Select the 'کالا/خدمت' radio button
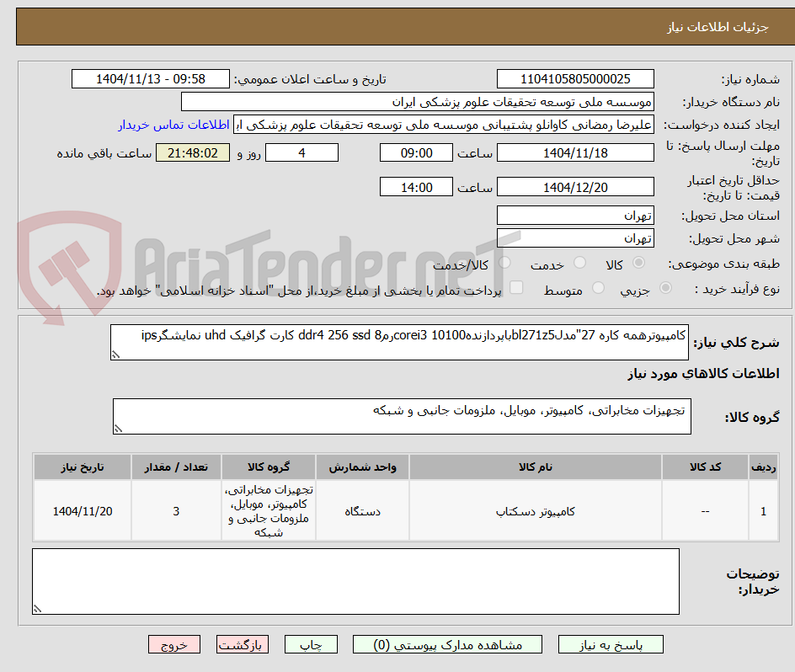 point(504,263)
